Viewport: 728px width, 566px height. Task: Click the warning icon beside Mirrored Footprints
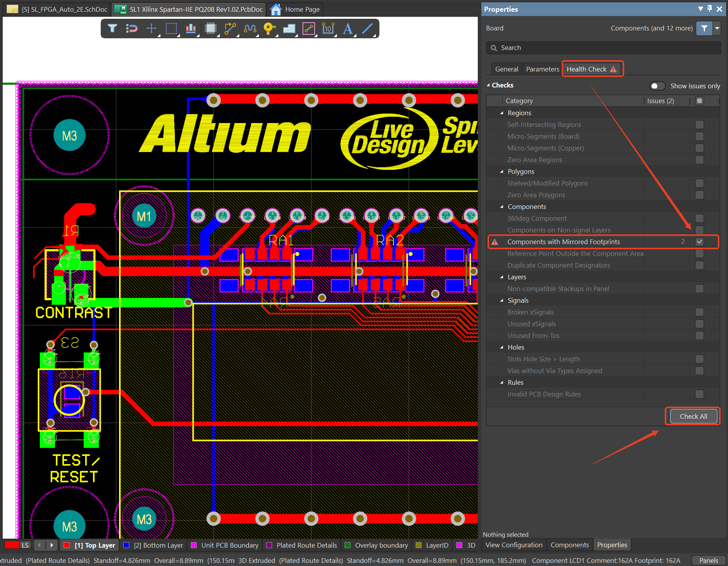[495, 242]
